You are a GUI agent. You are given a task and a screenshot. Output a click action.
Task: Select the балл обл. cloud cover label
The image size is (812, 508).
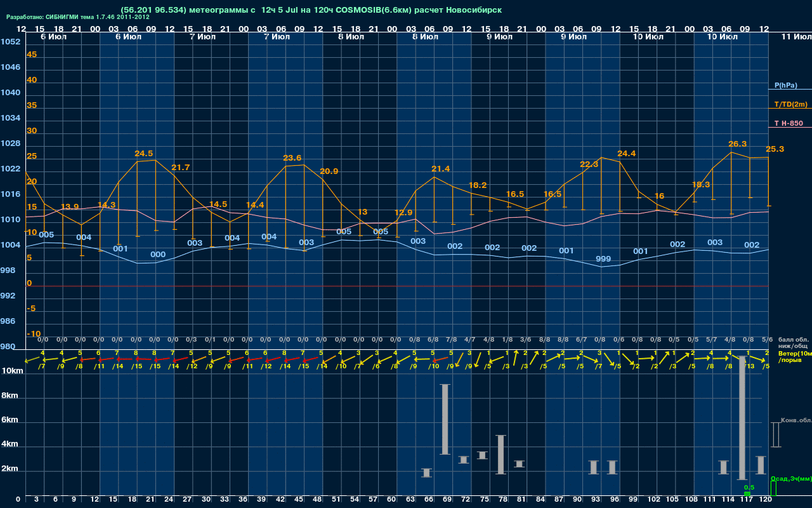[793, 340]
